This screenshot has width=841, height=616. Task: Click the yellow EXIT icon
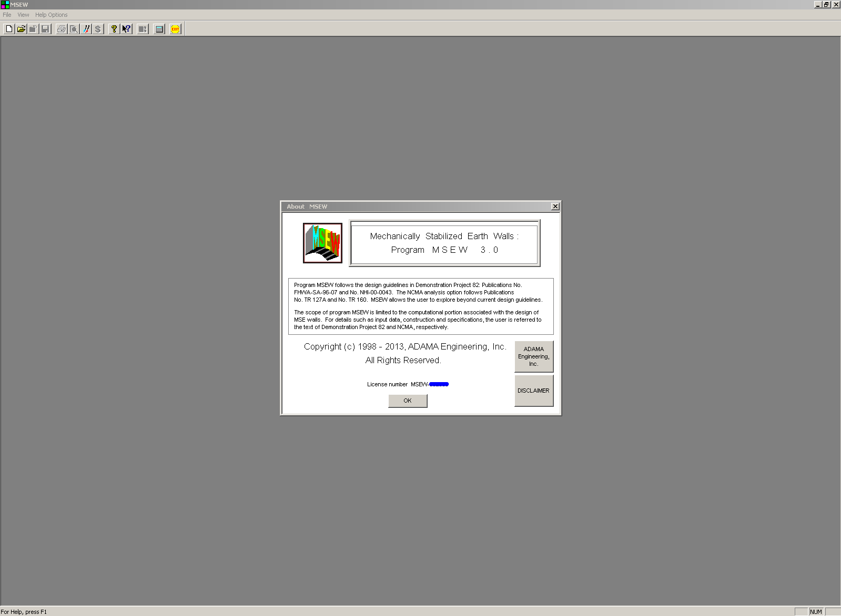[x=176, y=29]
